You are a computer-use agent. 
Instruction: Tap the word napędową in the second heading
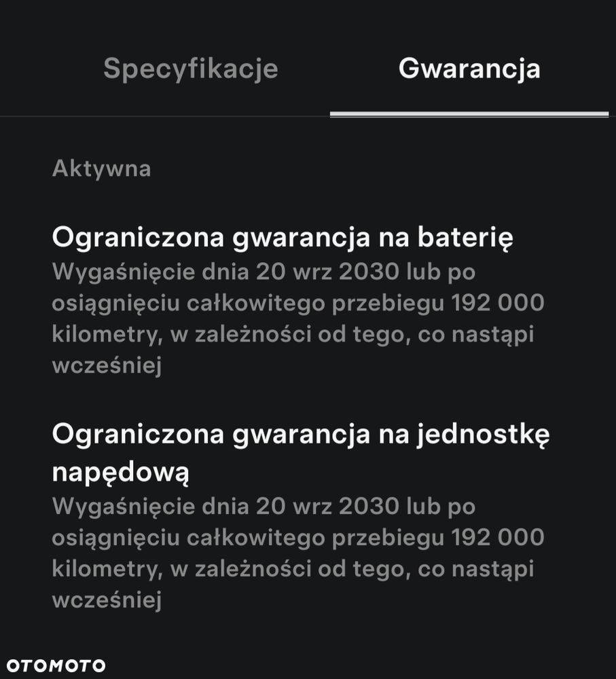(x=120, y=473)
